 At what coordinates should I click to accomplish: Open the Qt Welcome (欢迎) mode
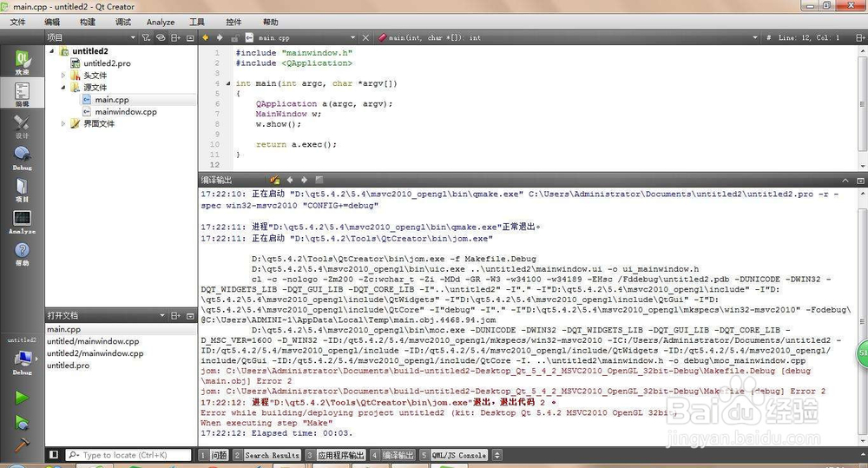23,62
